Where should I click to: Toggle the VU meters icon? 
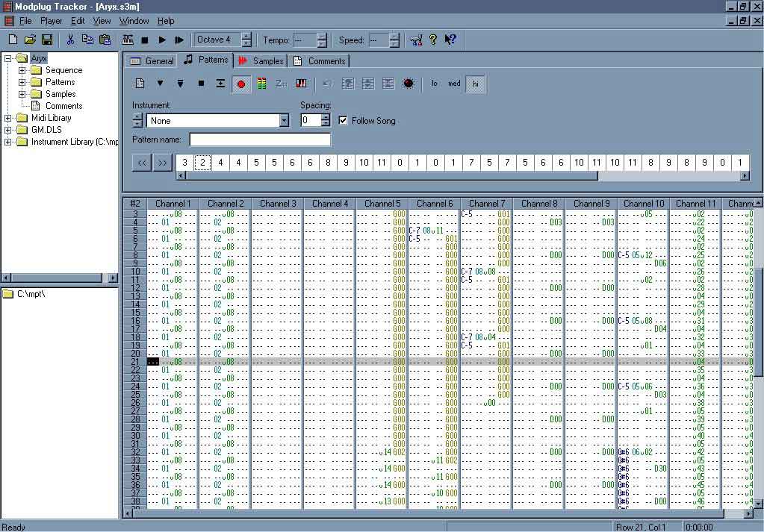pyautogui.click(x=261, y=84)
